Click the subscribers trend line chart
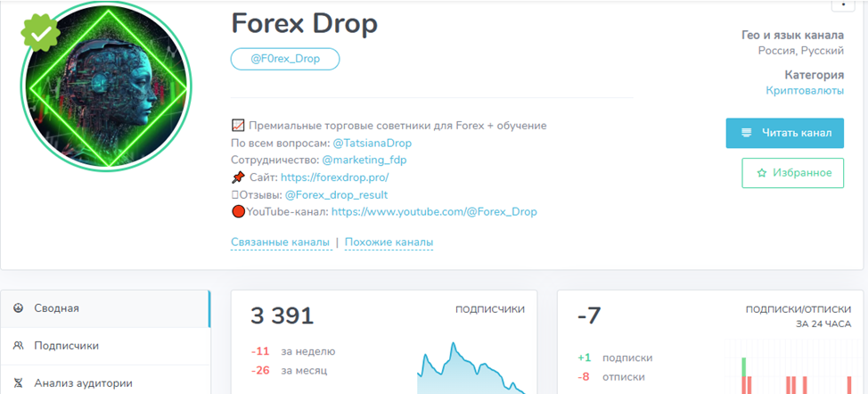 [471, 368]
